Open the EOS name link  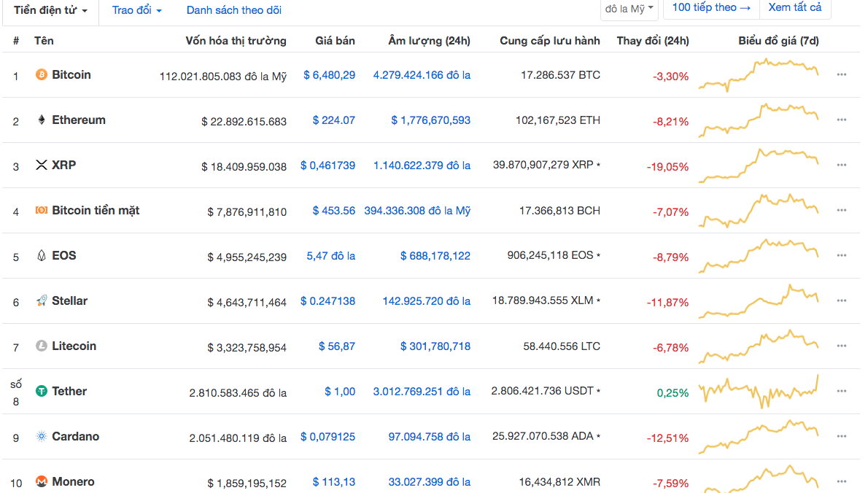coord(64,256)
